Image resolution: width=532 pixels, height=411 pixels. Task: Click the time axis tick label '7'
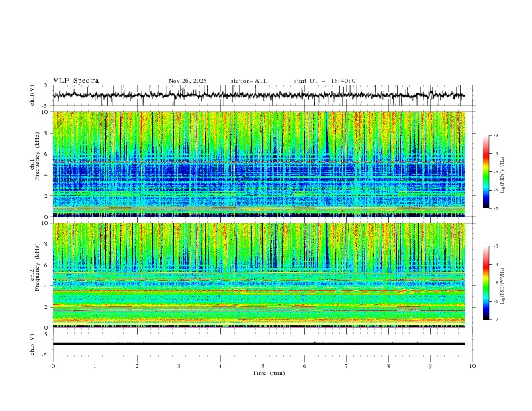[347, 366]
